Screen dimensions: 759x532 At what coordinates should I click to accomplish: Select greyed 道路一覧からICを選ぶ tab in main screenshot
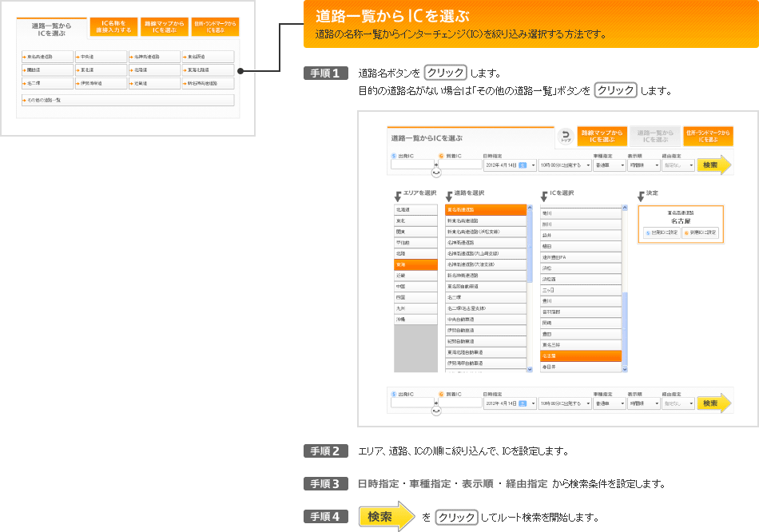655,136
